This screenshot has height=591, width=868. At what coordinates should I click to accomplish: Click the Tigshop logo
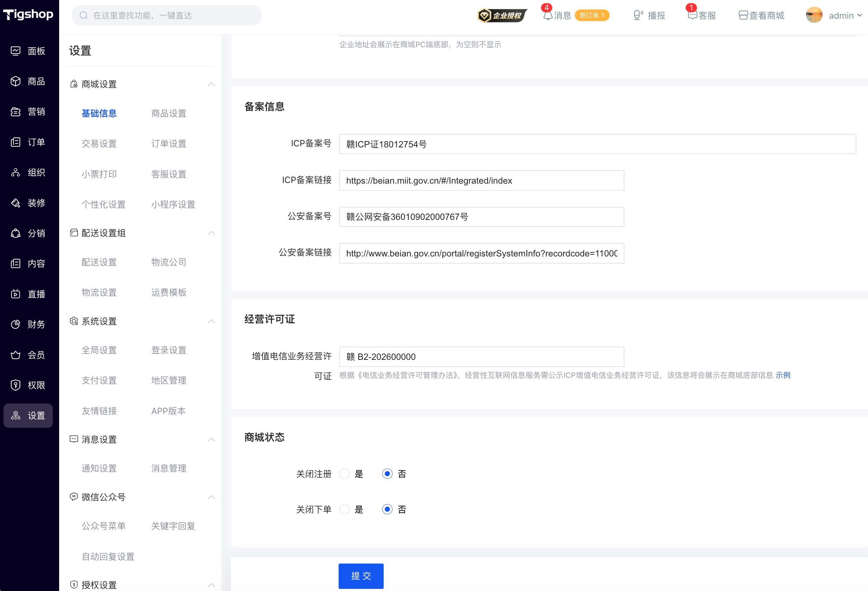[x=29, y=14]
